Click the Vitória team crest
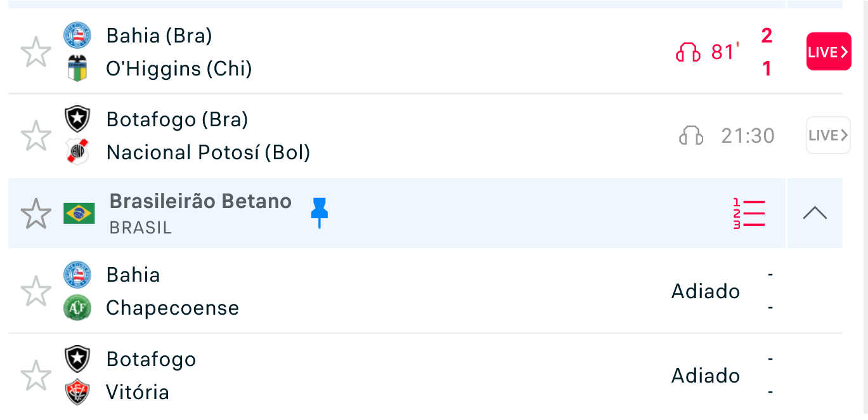This screenshot has width=868, height=420. (77, 392)
